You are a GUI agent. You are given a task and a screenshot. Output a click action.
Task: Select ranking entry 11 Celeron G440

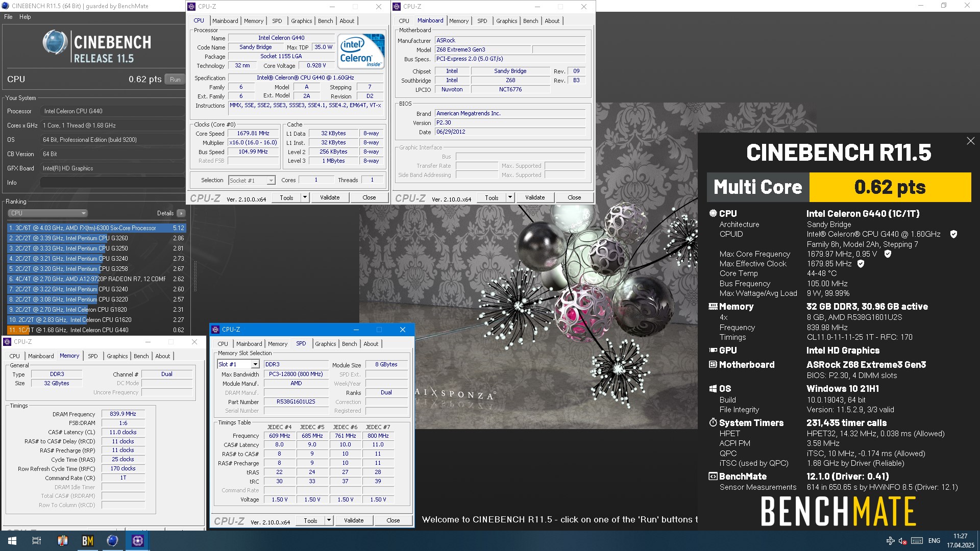point(96,330)
